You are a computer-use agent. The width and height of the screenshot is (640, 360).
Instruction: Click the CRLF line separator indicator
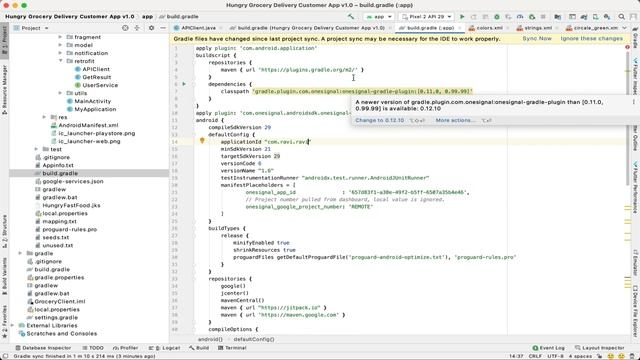click(535, 356)
